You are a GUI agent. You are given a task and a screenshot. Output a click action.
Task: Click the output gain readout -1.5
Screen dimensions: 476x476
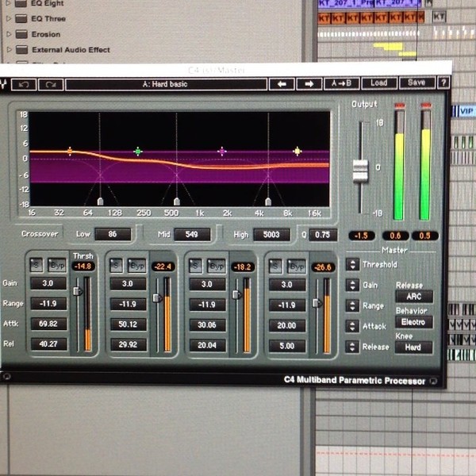coord(362,236)
